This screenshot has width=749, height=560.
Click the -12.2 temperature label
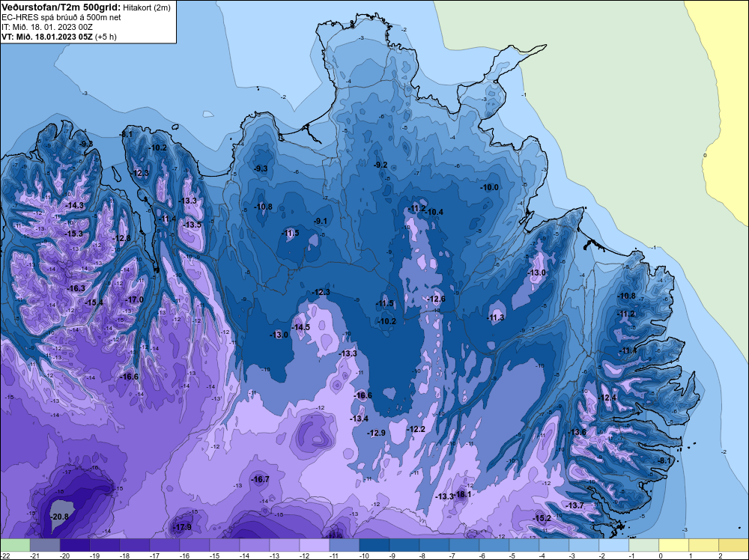(x=416, y=429)
